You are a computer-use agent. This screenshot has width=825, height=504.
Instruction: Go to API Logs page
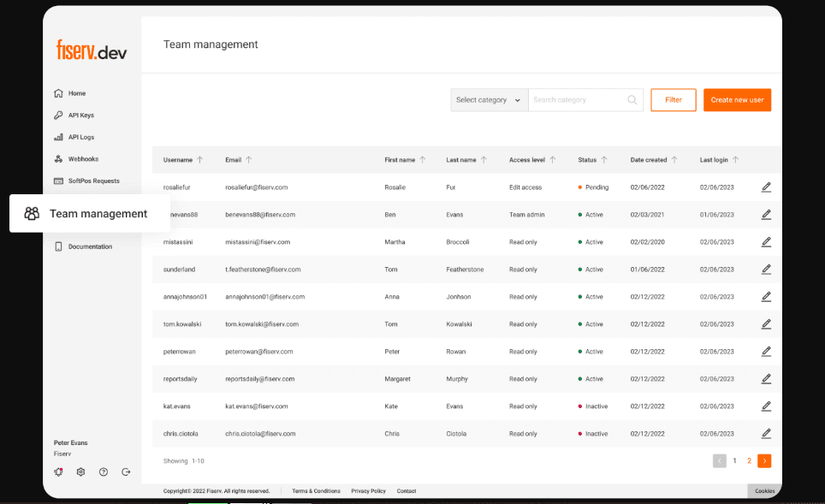pos(74,137)
